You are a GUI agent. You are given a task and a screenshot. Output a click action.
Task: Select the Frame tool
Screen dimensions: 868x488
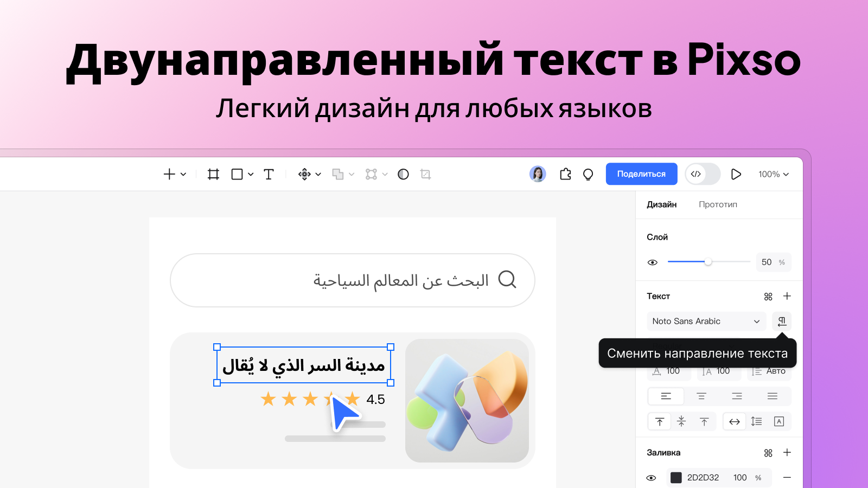coord(213,174)
